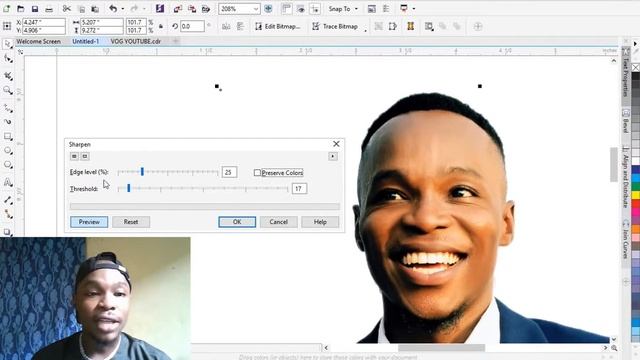Select the Parallel Dimension tool
The image size is (640, 360).
[7, 200]
